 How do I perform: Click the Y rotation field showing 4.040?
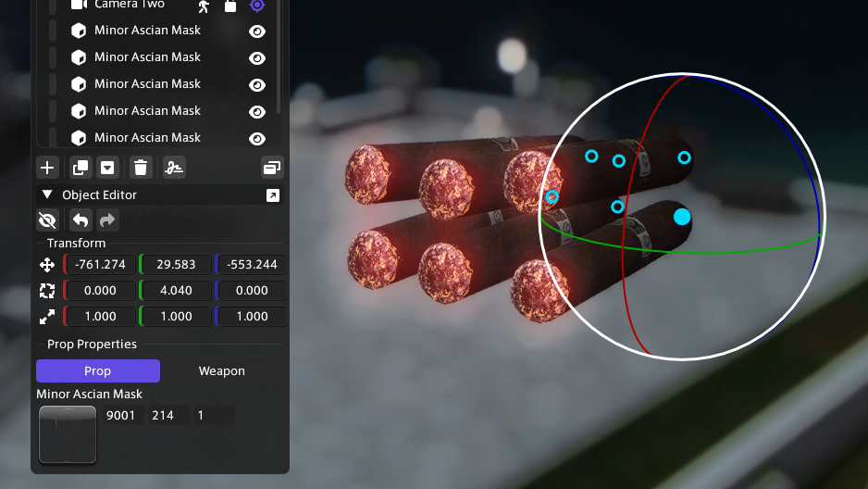coord(176,290)
